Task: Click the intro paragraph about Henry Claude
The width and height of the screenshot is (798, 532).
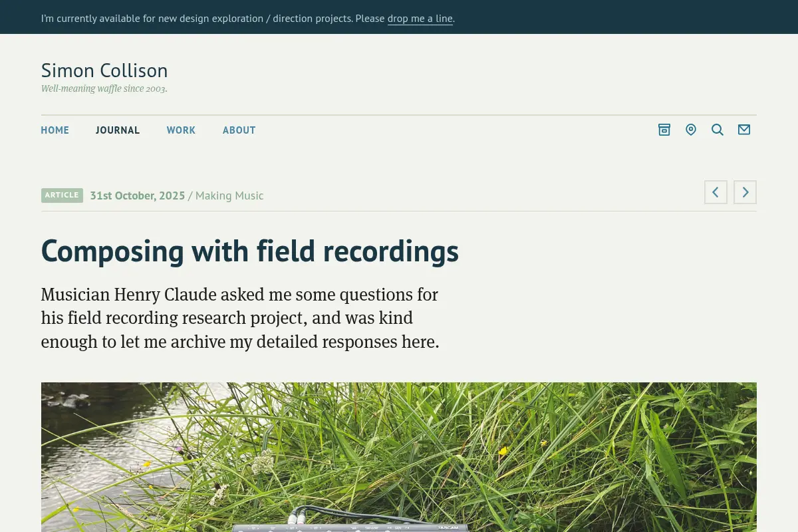Action: [240, 318]
